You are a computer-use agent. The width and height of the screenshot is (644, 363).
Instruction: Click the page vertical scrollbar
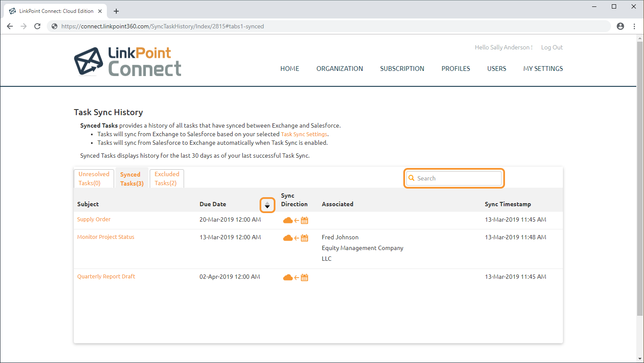pyautogui.click(x=640, y=178)
